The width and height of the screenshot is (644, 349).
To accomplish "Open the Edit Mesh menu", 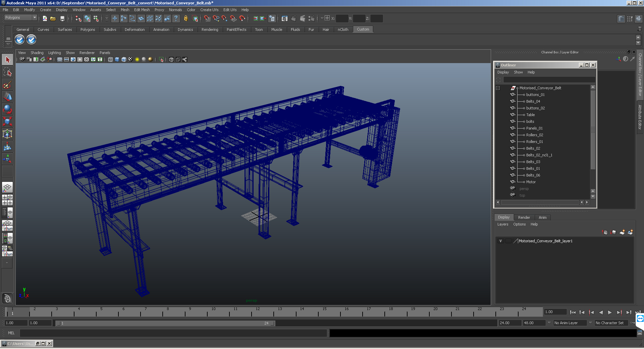I will [142, 10].
